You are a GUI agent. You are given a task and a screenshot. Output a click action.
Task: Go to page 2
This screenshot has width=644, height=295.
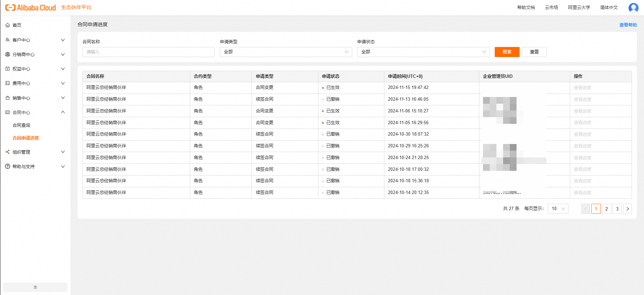[x=606, y=209]
